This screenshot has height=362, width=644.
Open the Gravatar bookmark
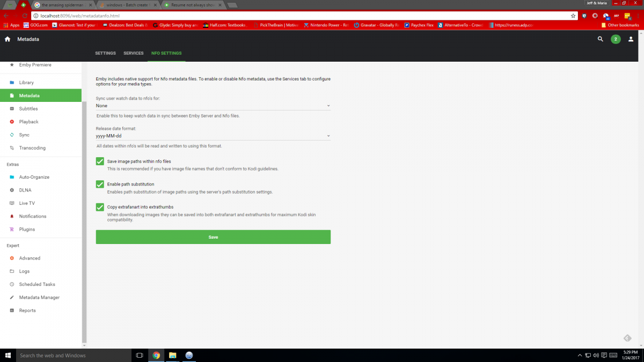[x=377, y=25]
